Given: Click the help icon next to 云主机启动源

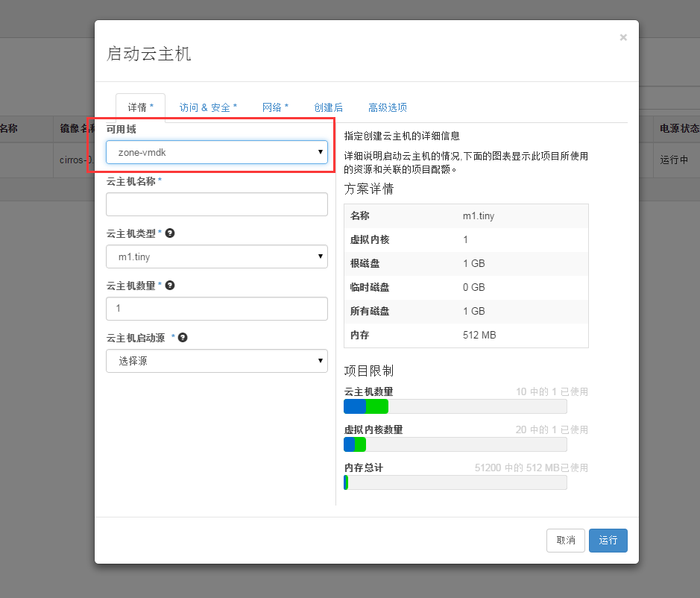Looking at the screenshot, I should [x=183, y=338].
